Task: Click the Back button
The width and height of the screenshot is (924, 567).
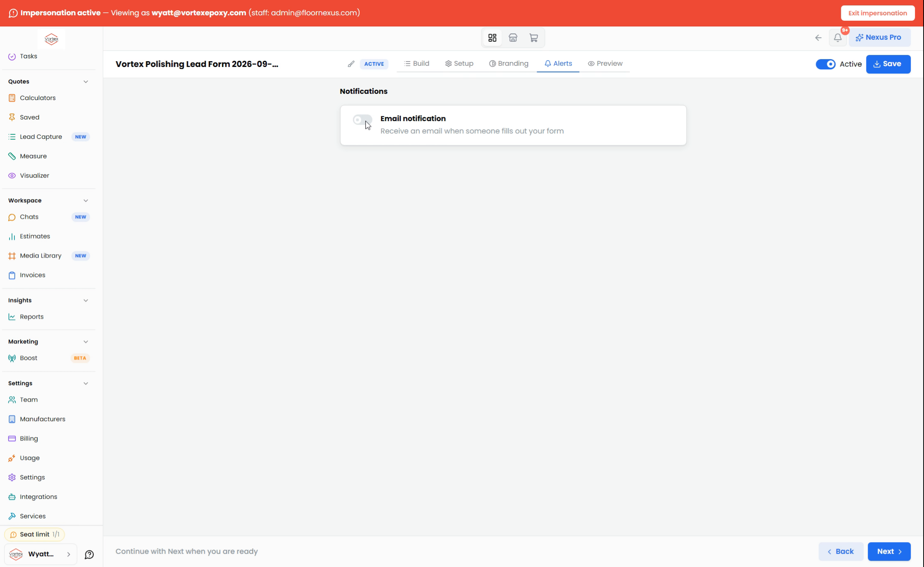Action: (841, 551)
